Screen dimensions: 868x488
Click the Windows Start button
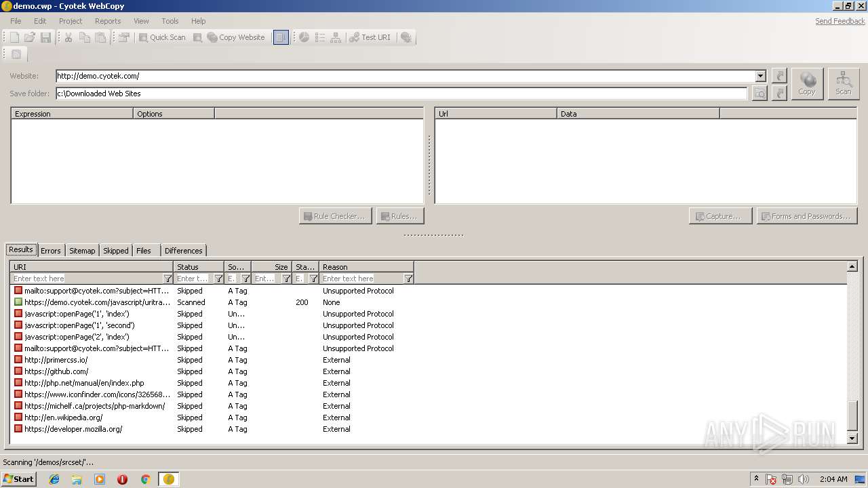pos(18,479)
